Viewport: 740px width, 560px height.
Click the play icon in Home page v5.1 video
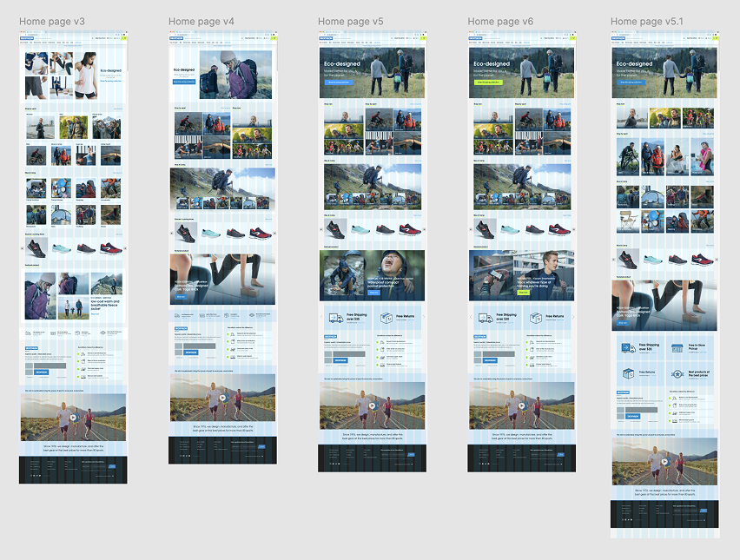(665, 462)
